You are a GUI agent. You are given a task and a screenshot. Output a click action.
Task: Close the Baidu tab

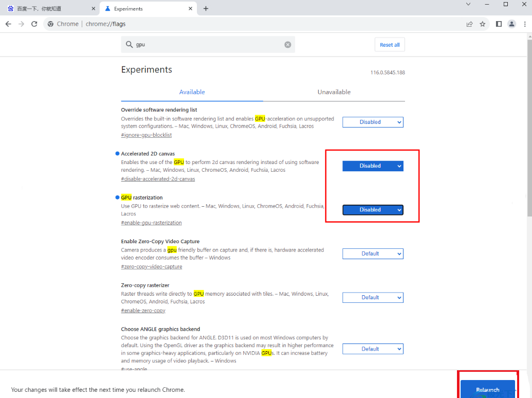tap(94, 8)
